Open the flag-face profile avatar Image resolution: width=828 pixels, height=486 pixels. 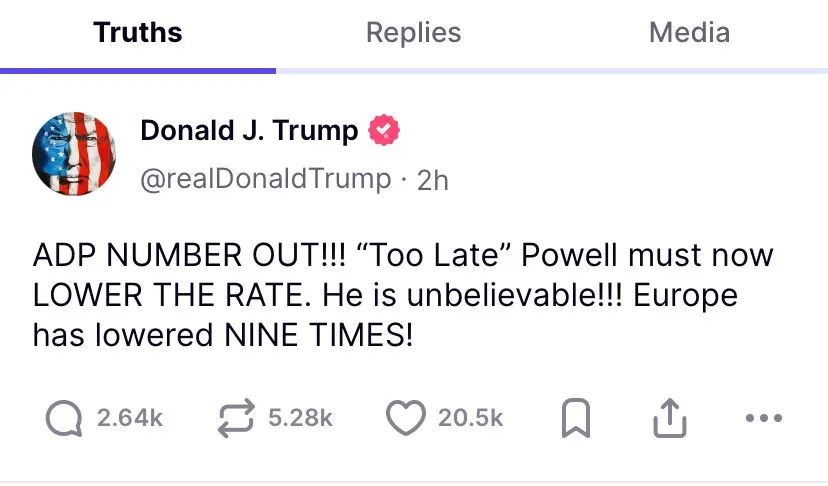point(75,153)
